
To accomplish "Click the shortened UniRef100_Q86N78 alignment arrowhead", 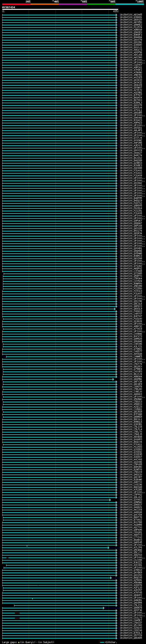I will point(104,608).
